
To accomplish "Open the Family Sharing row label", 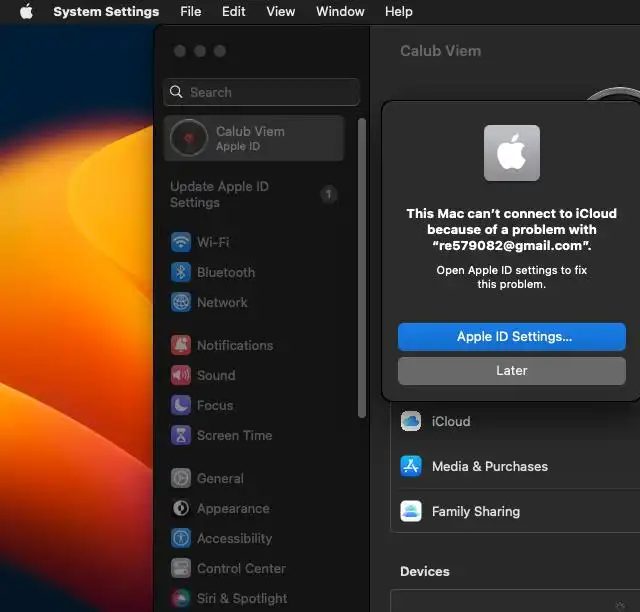I will (x=476, y=511).
